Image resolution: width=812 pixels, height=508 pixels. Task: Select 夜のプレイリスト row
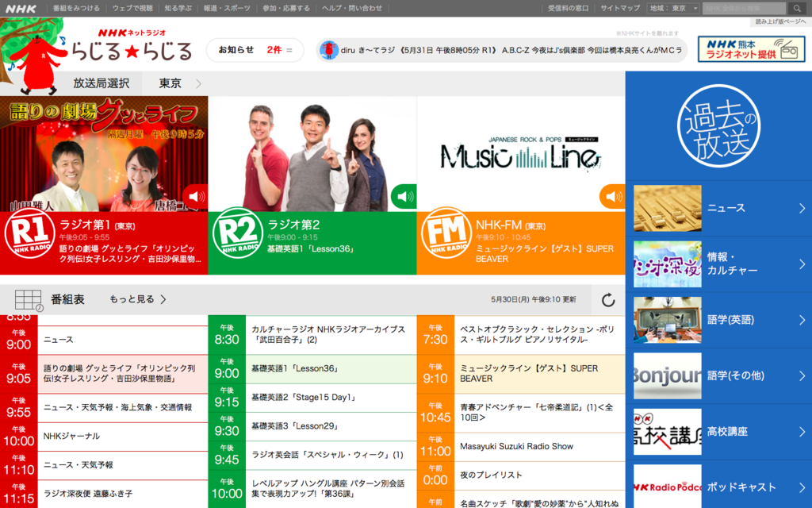(x=521, y=475)
